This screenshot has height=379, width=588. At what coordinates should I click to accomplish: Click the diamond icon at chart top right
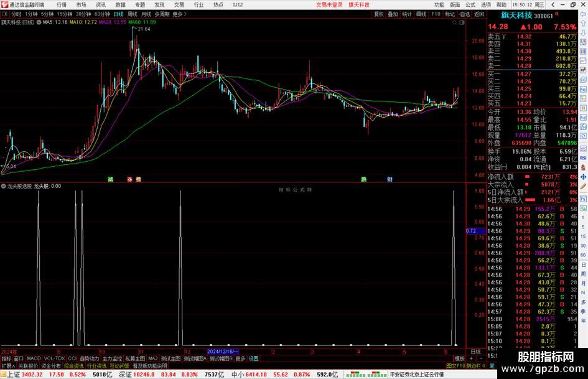point(454,22)
